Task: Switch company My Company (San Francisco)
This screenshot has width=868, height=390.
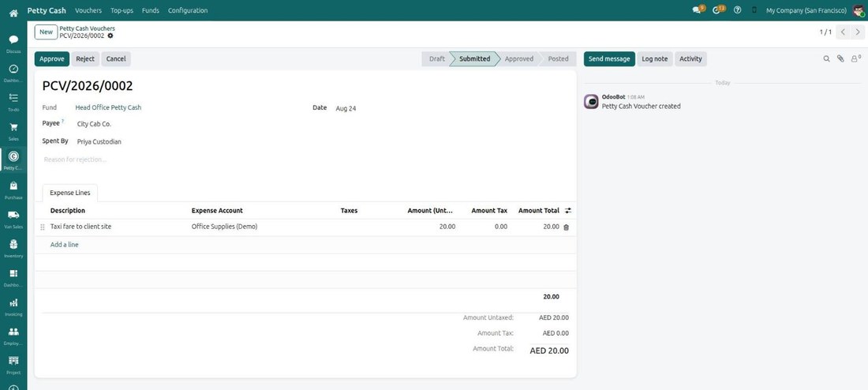Action: pos(806,10)
